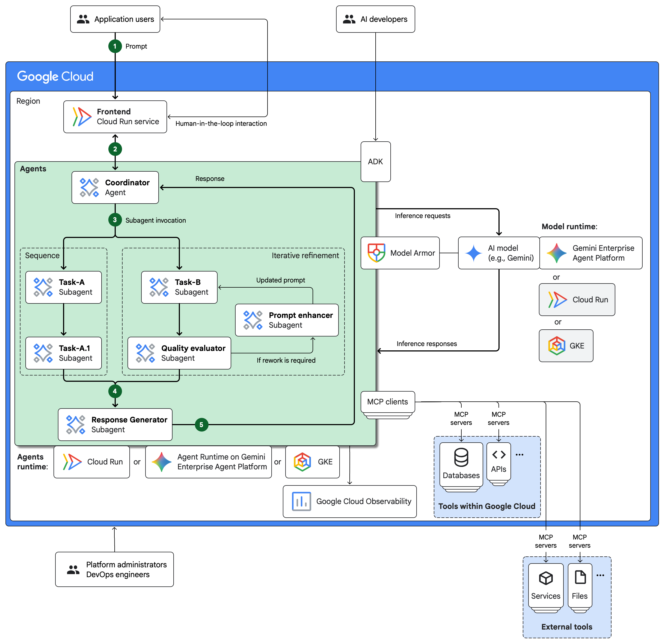Select the MCP clients box

(x=387, y=402)
